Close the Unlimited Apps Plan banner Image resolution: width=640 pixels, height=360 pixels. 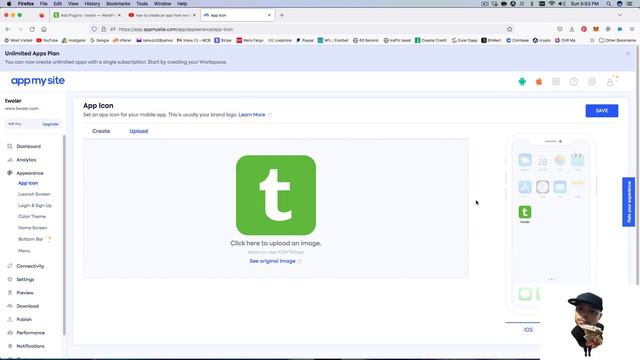(628, 53)
